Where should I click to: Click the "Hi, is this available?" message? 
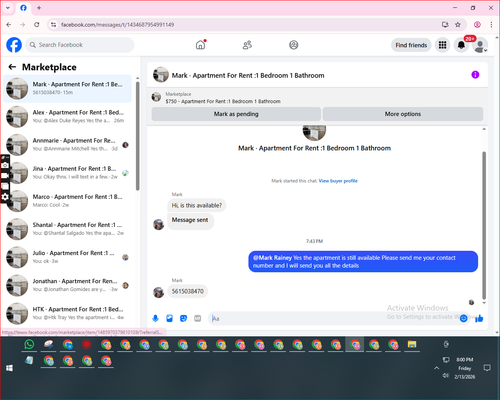coord(197,205)
